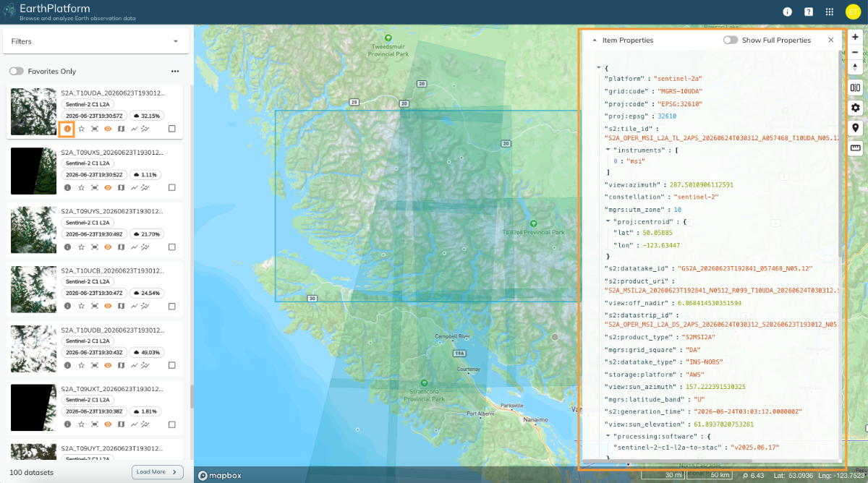Open info for the S2A_T09UXT dataset
The image size is (868, 483).
point(67,424)
